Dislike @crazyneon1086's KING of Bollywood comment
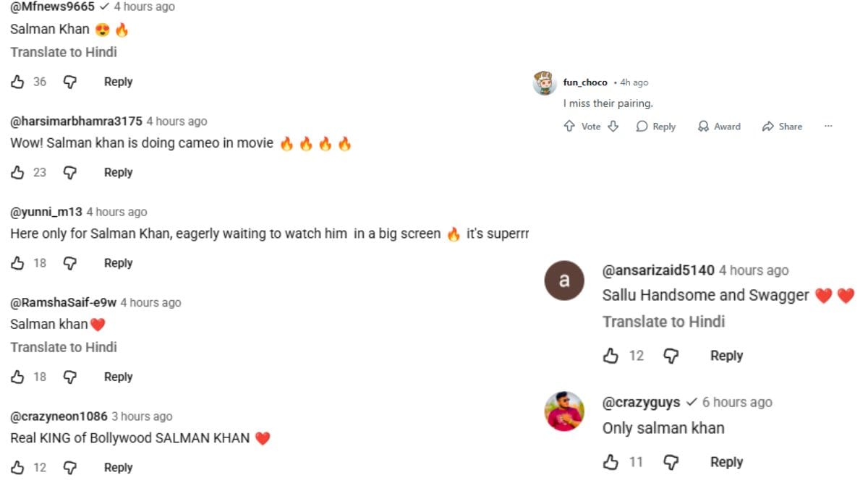This screenshot has height=488, width=868. [70, 467]
